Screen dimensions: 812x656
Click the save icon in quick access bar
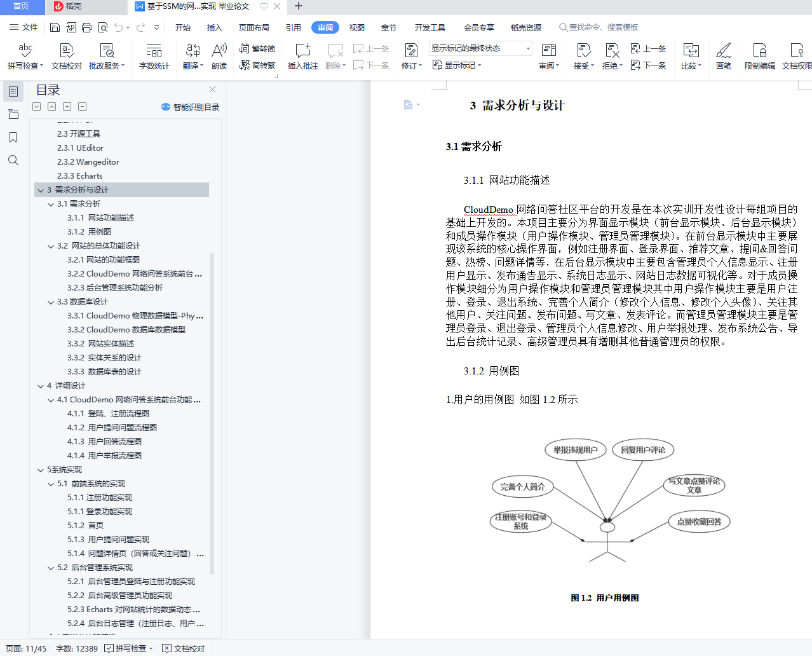pyautogui.click(x=55, y=27)
